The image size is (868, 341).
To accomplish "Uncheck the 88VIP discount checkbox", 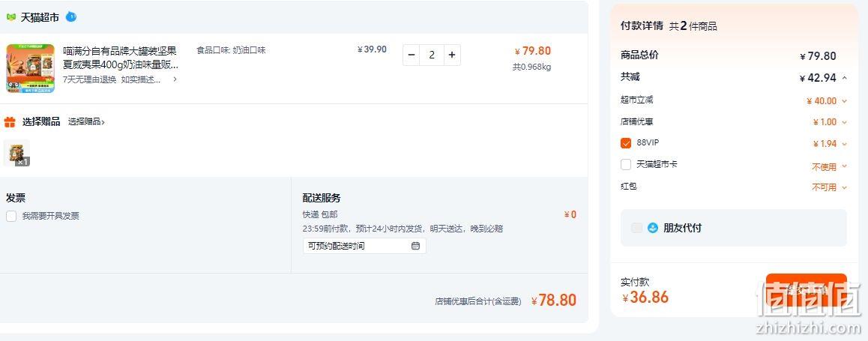I will 626,143.
